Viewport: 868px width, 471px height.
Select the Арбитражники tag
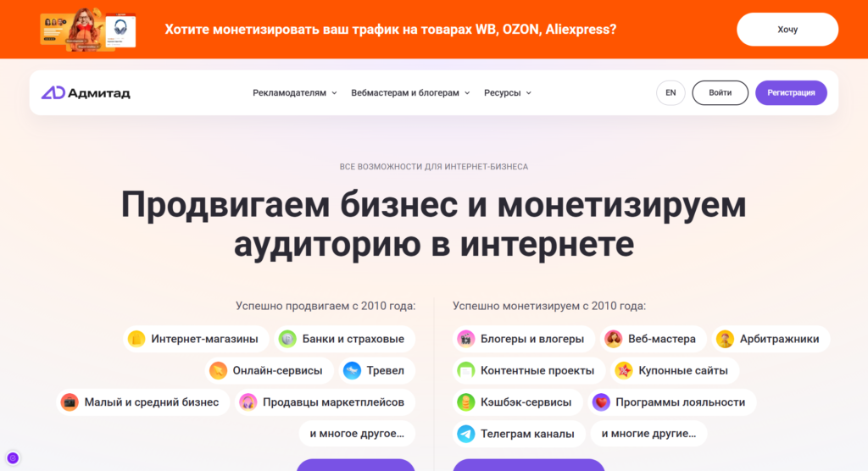[x=771, y=339]
